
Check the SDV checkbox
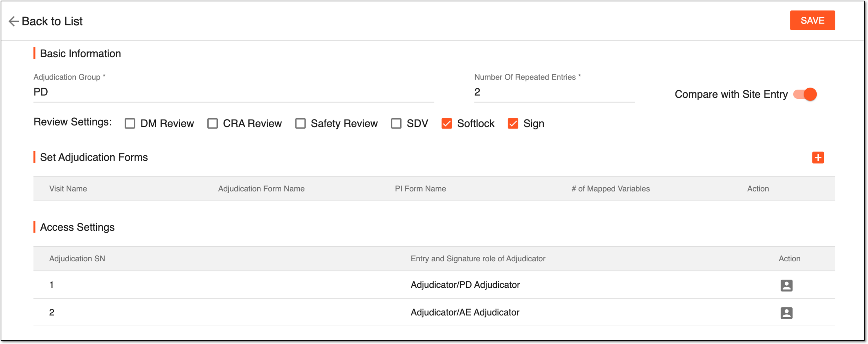point(396,123)
